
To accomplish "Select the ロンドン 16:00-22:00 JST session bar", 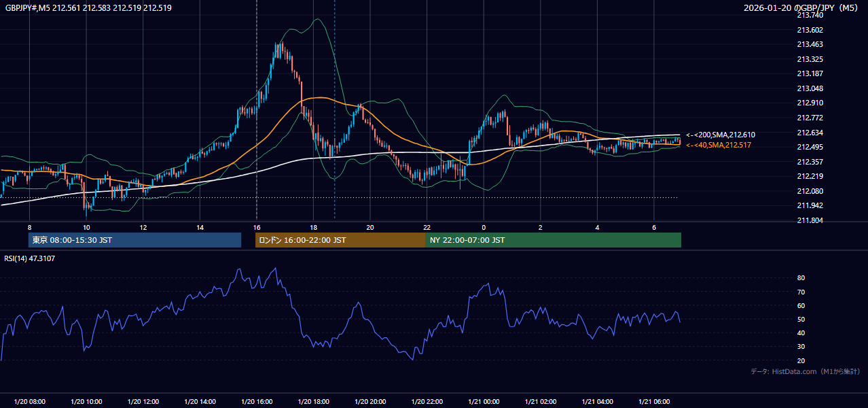I will click(x=340, y=240).
